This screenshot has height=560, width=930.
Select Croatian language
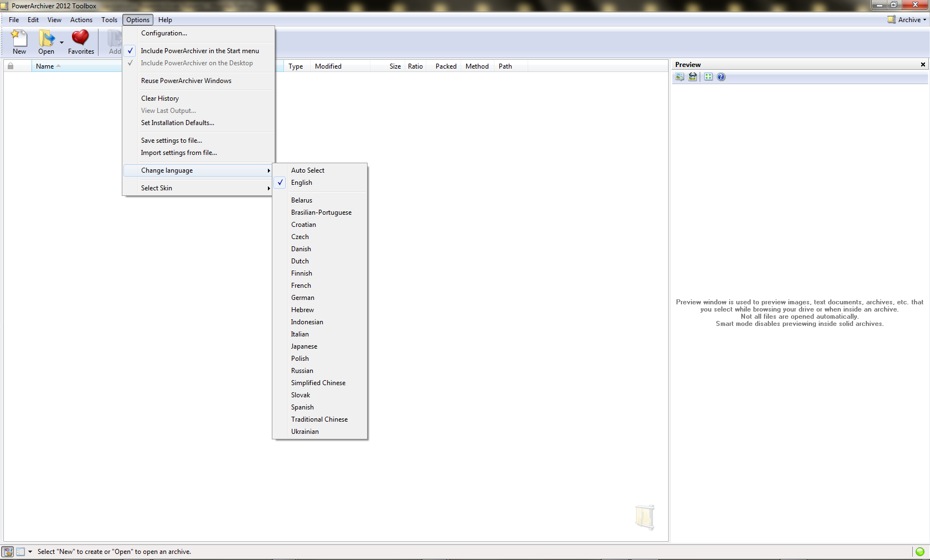click(x=320, y=225)
